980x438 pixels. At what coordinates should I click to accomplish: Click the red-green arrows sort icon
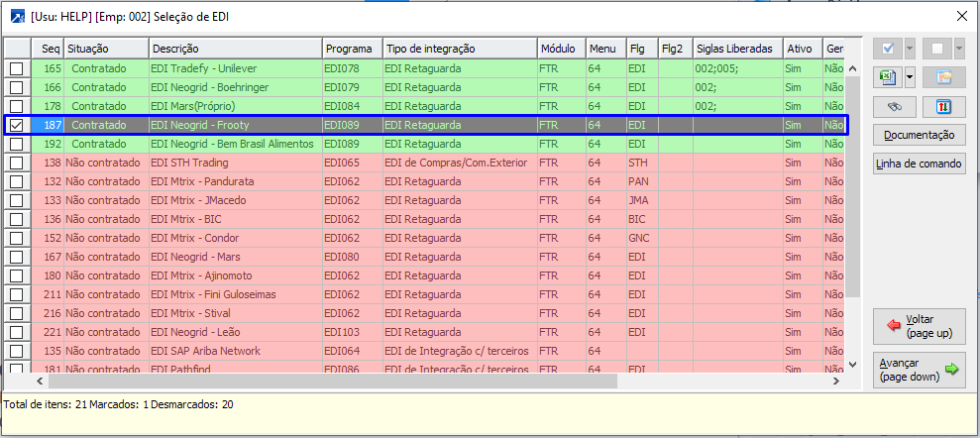pos(943,107)
